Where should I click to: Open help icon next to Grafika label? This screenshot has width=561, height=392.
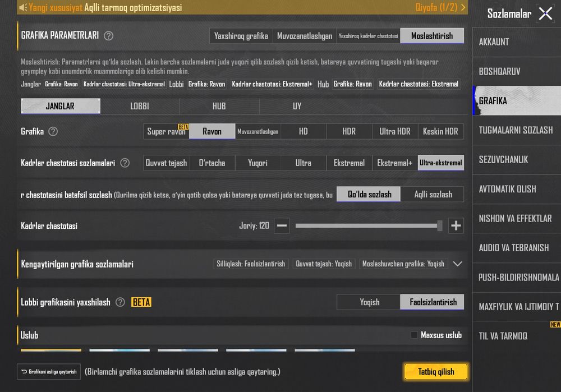point(53,132)
